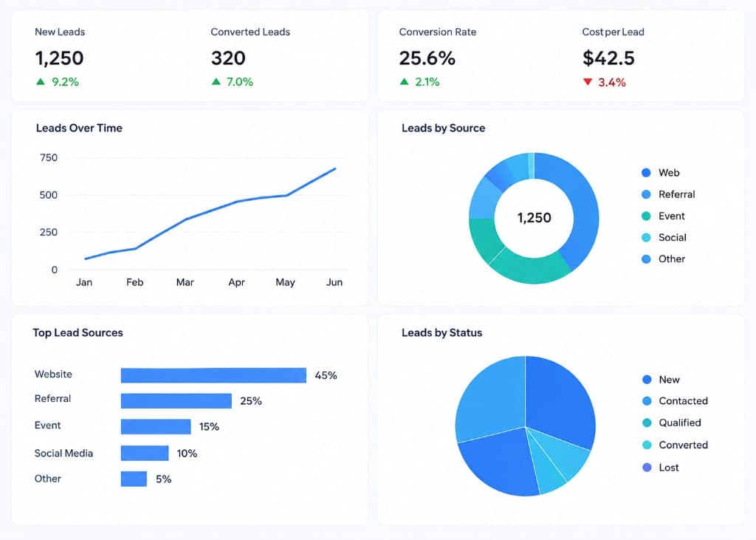Click the Qualified legend entry

672,423
